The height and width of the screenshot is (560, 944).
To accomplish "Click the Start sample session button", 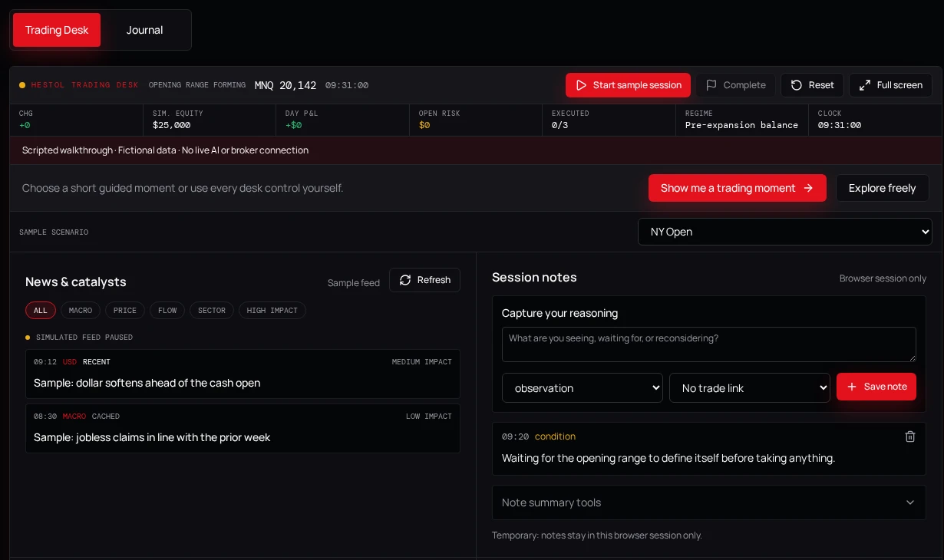I will point(628,85).
